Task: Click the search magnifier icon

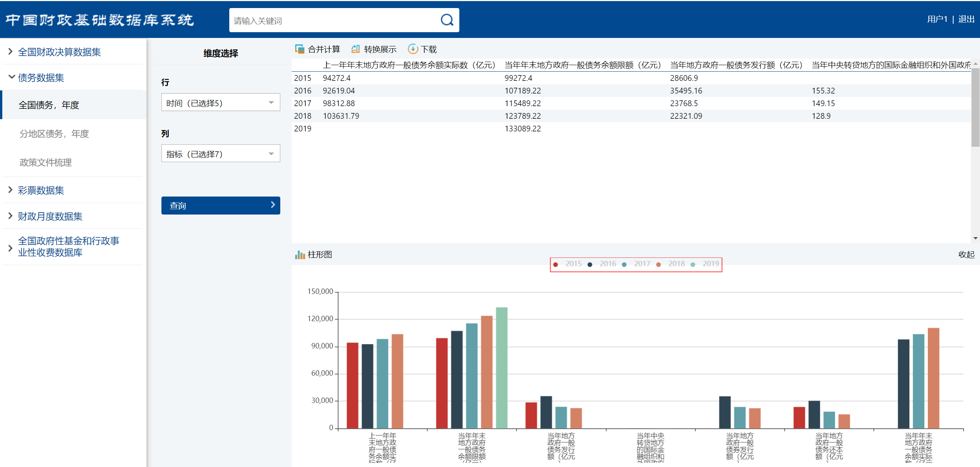Action: (447, 20)
